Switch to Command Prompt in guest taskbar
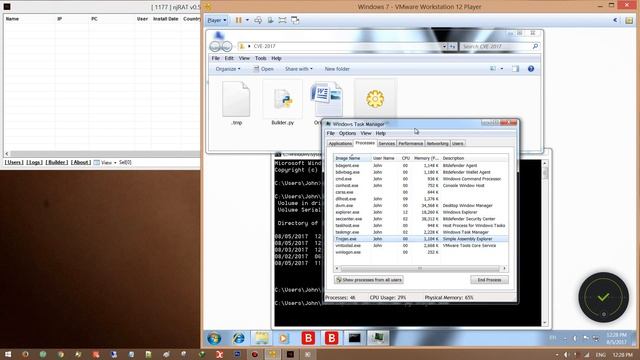Screen dimensions: 640x360 [x=354, y=338]
